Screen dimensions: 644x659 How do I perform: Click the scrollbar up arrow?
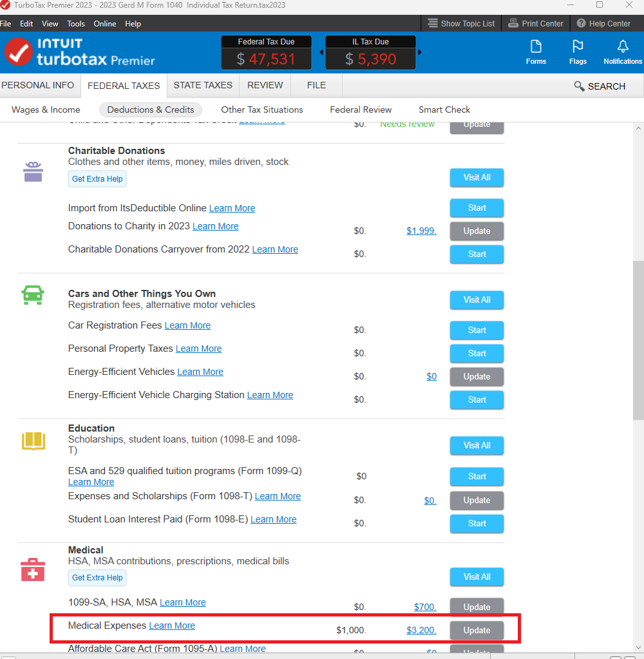click(x=639, y=128)
